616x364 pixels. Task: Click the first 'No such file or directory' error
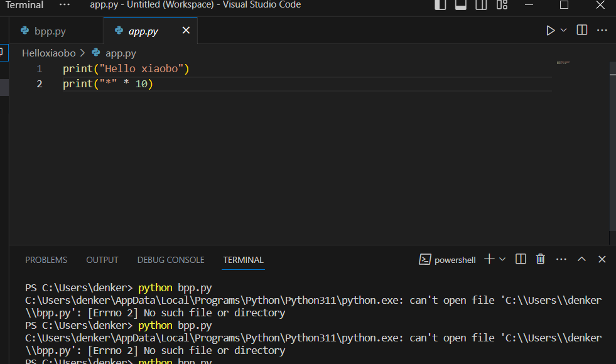tap(215, 313)
